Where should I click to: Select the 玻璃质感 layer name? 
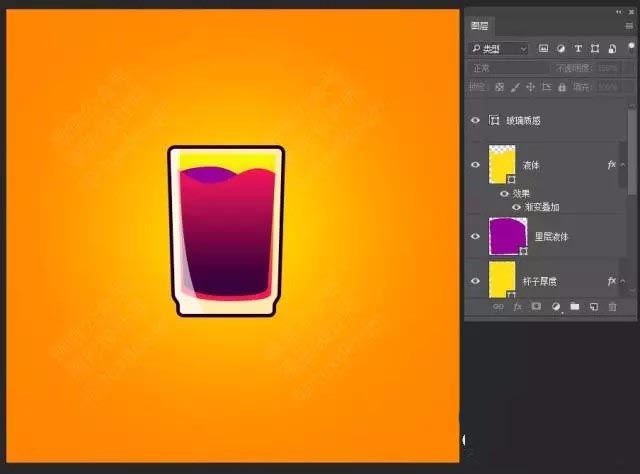point(524,121)
